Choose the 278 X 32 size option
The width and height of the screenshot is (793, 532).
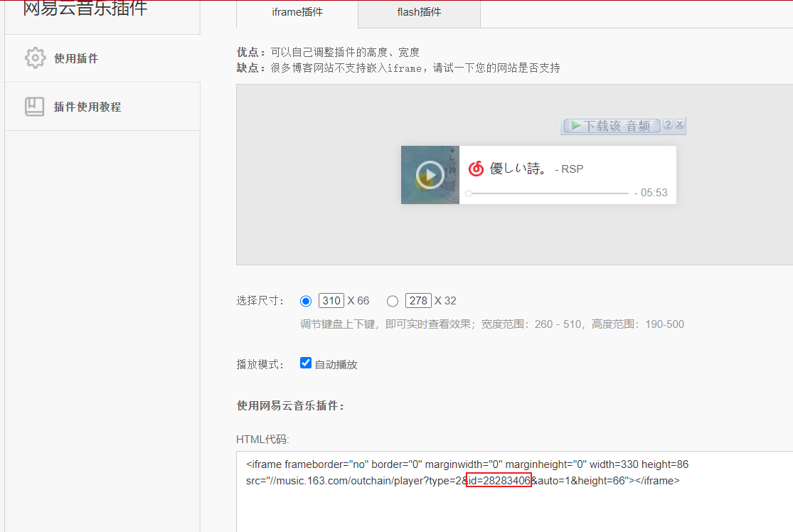pos(393,301)
